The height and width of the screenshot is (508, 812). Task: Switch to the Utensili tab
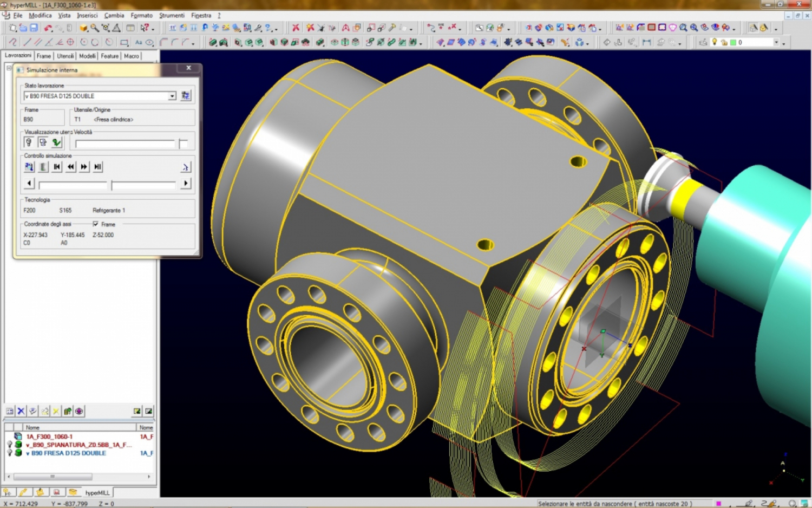coord(66,56)
